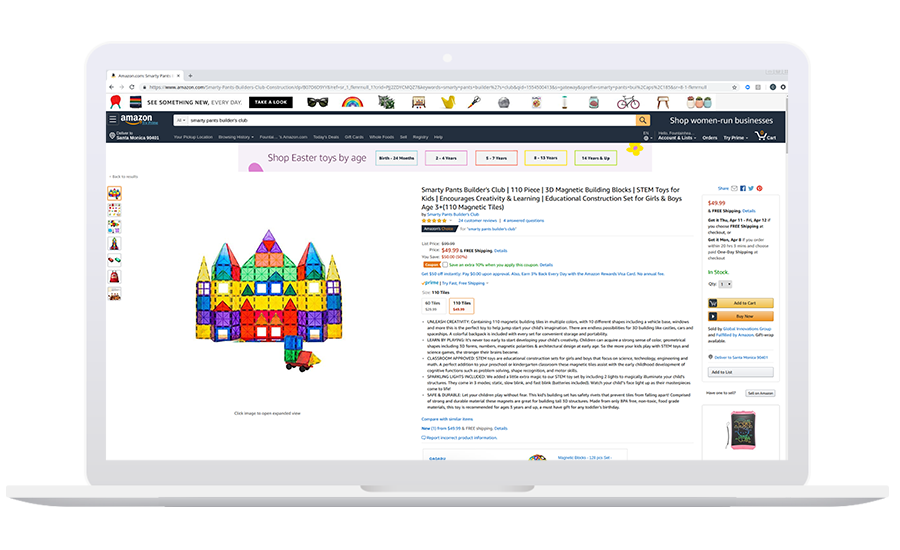Open Gift Cards in navigation bar

click(x=354, y=137)
